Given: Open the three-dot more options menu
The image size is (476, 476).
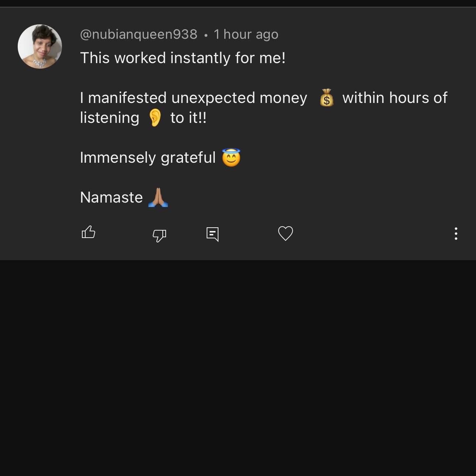Looking at the screenshot, I should [x=456, y=234].
